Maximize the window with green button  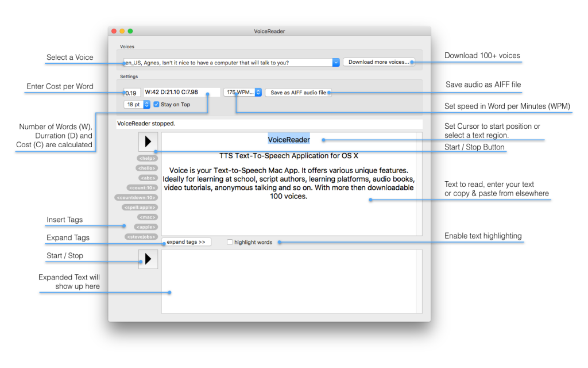[x=130, y=31]
